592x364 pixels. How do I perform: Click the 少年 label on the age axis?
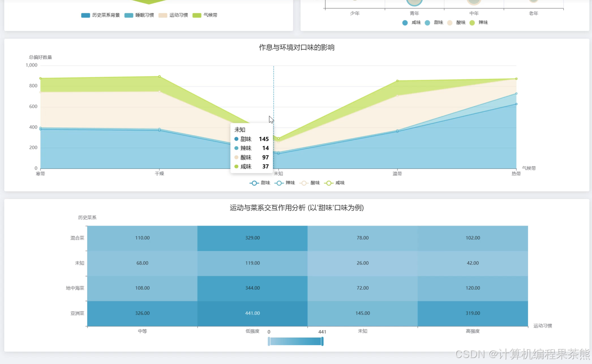point(355,14)
